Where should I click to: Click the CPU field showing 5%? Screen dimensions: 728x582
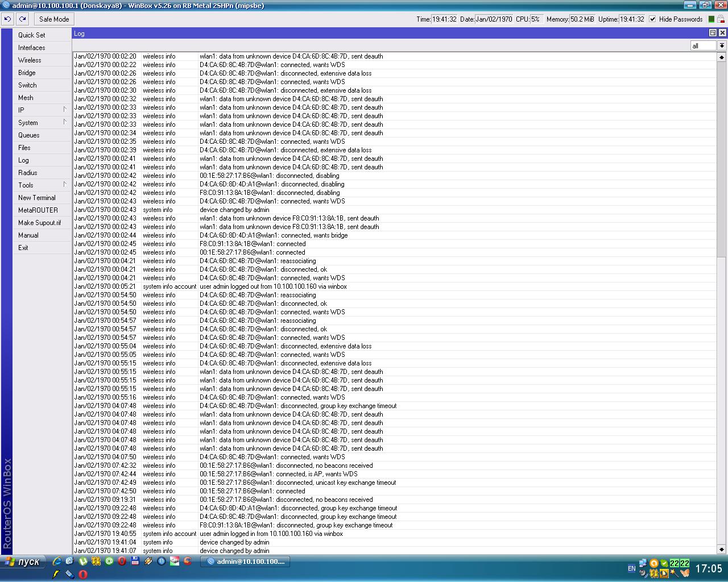536,19
